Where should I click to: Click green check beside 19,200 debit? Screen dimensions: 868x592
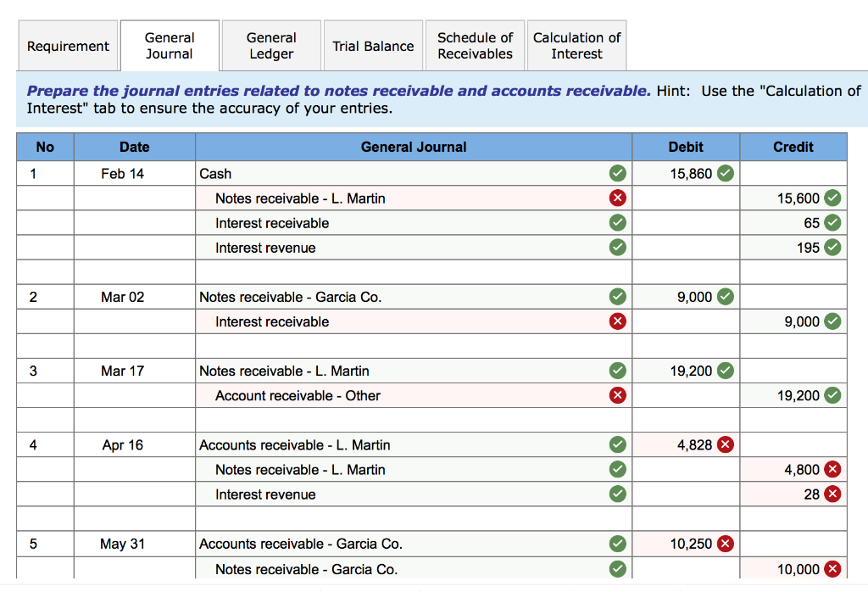[x=726, y=371]
